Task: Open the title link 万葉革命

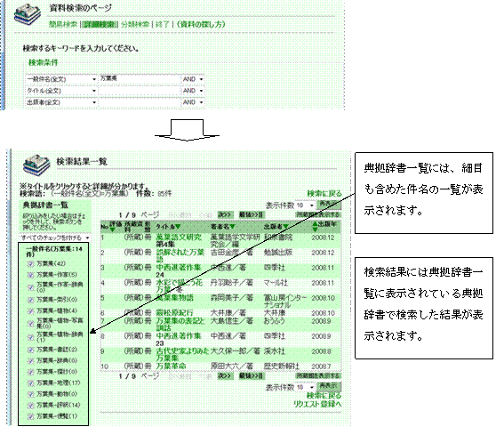Action: [171, 367]
